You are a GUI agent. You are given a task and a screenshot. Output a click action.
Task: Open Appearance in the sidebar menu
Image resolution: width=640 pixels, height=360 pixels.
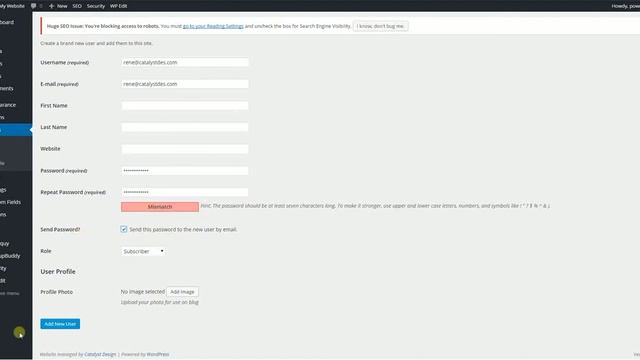point(8,105)
